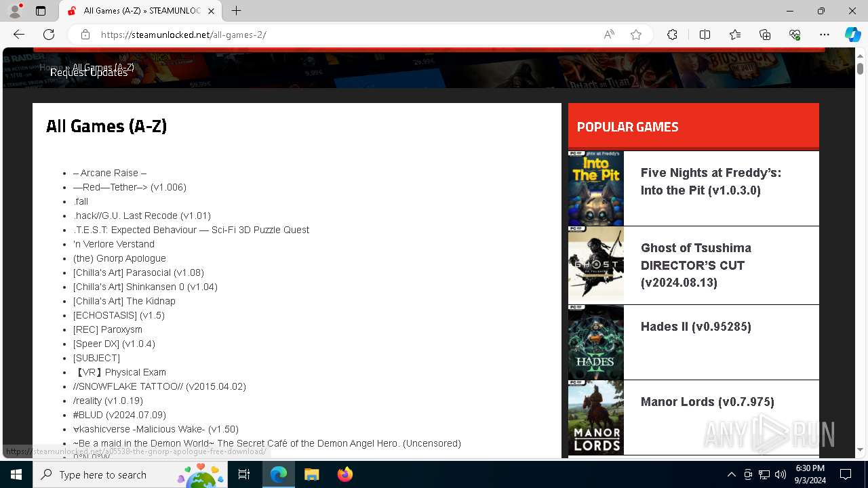
Task: Open Task View on taskbar
Action: pyautogui.click(x=244, y=474)
